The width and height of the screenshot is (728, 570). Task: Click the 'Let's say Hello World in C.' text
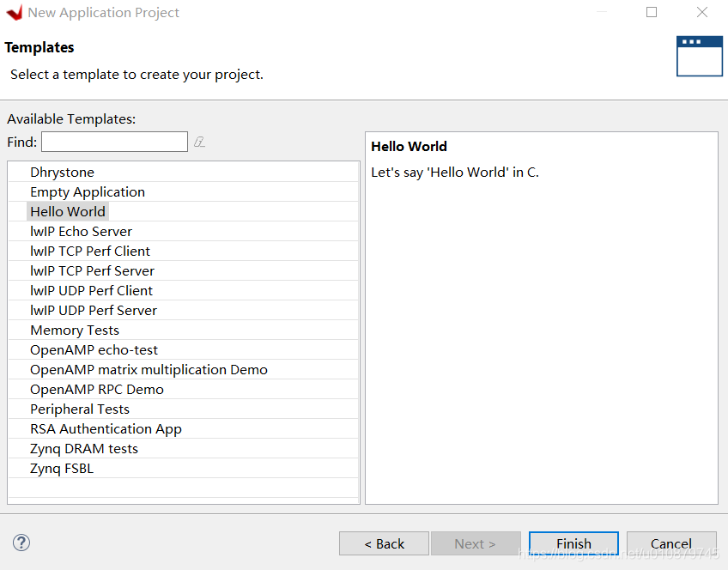pyautogui.click(x=454, y=173)
